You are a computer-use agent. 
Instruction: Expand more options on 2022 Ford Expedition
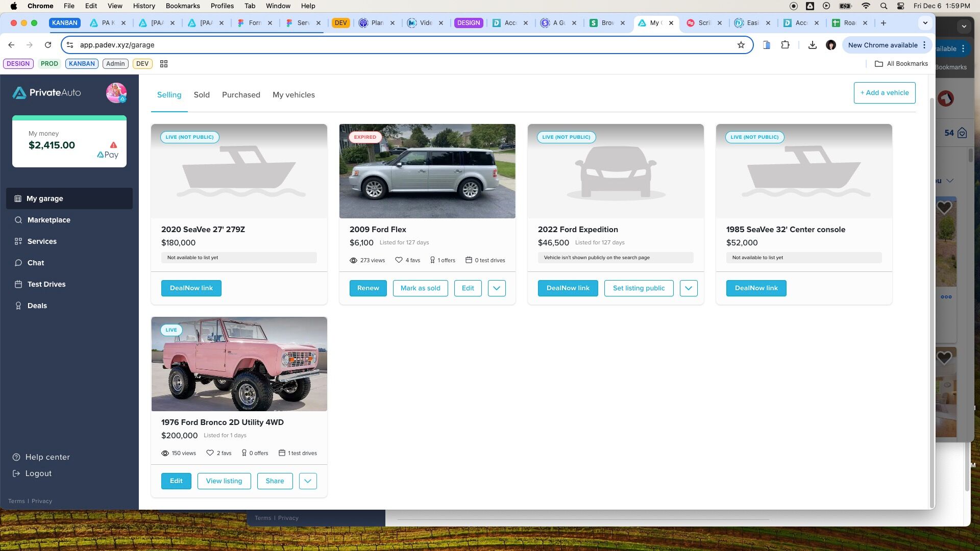[689, 288]
